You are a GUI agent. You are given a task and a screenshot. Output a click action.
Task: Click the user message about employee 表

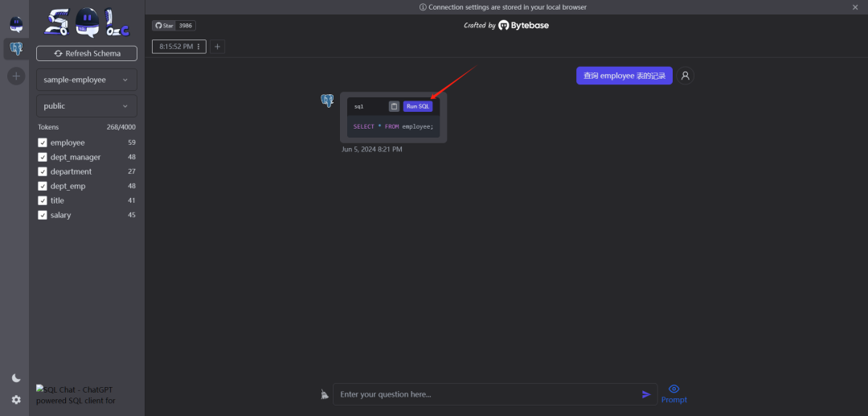pyautogui.click(x=624, y=76)
